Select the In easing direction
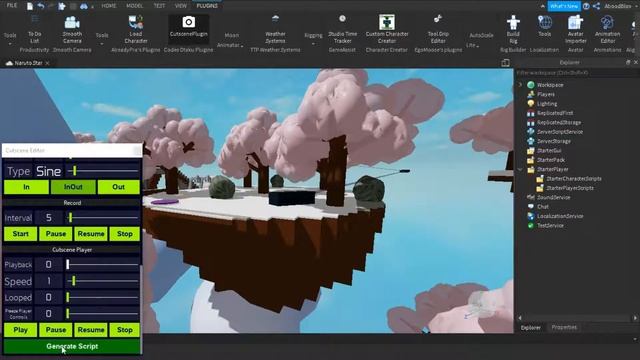640x360 pixels. pyautogui.click(x=27, y=187)
